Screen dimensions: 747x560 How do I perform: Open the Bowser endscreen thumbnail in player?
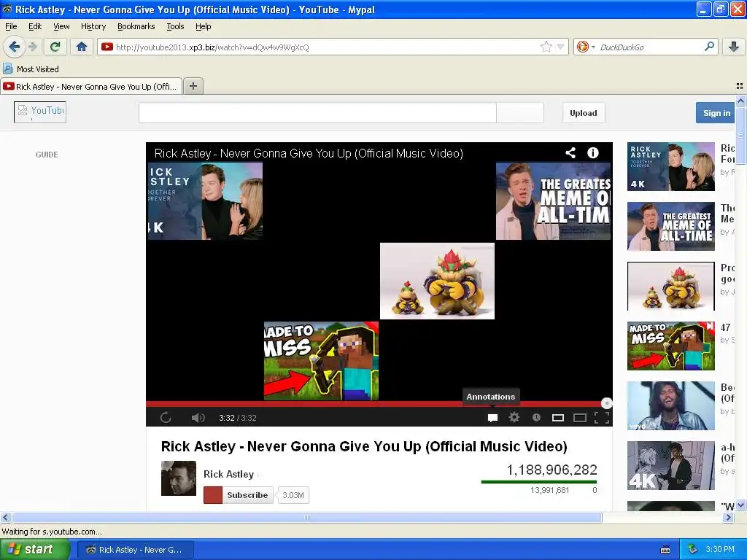[437, 281]
